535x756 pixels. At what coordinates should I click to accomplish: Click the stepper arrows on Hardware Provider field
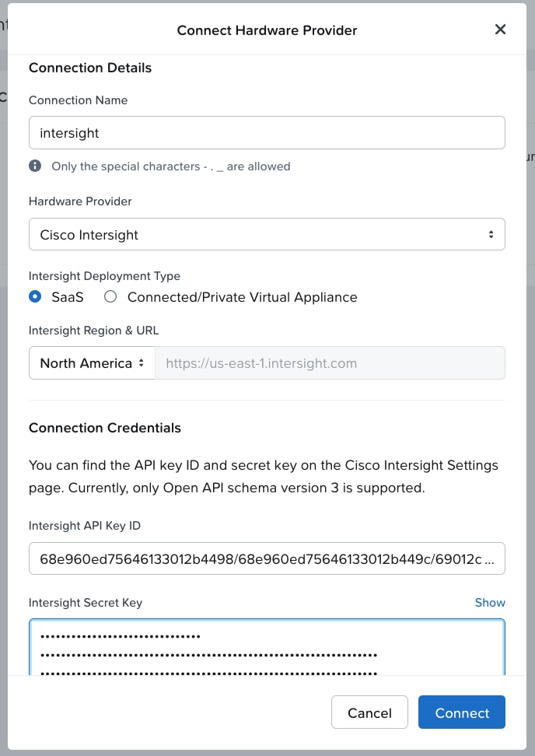pos(491,233)
